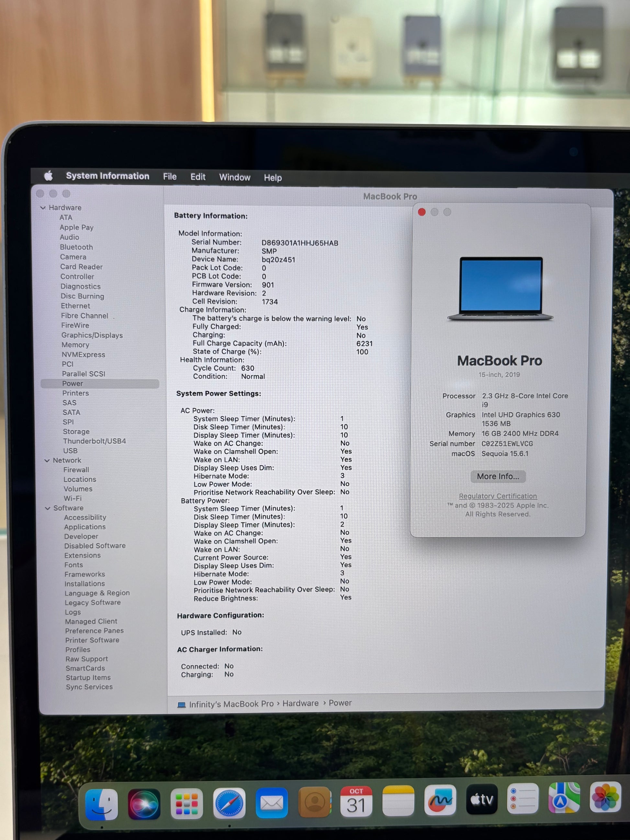
Task: Open Safari browser from dock
Action: (229, 803)
